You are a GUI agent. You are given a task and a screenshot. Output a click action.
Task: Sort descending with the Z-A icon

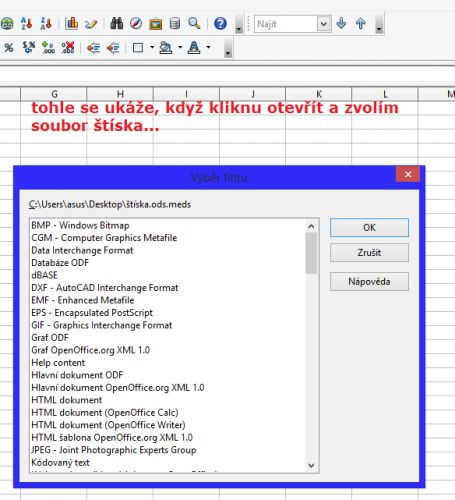[x=46, y=24]
